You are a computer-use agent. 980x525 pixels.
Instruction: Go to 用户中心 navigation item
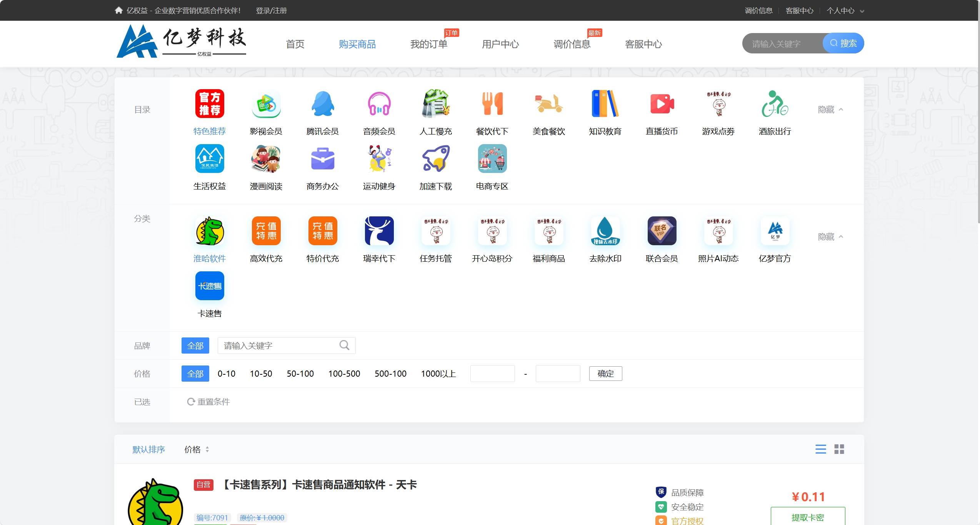[500, 44]
